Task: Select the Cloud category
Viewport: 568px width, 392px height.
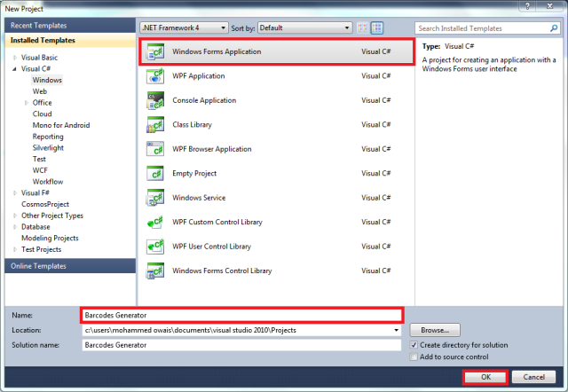Action: [x=42, y=114]
